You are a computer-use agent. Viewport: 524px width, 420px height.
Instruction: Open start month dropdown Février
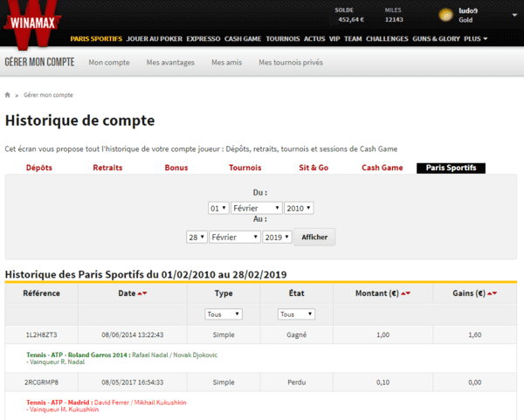pos(257,208)
